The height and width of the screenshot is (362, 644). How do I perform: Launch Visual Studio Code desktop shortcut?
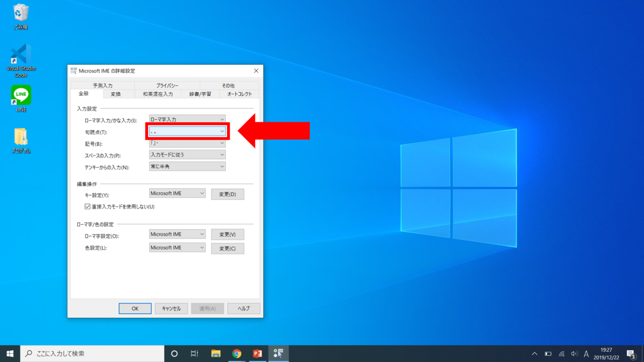(x=21, y=61)
